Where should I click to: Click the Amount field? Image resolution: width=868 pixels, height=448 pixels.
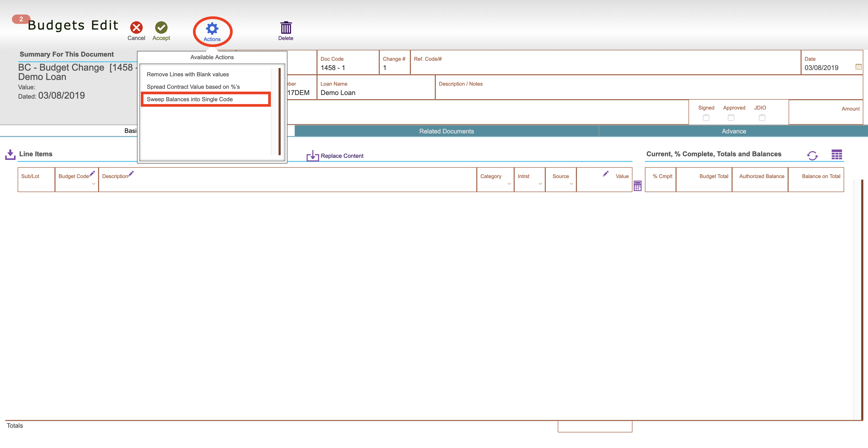point(825,112)
